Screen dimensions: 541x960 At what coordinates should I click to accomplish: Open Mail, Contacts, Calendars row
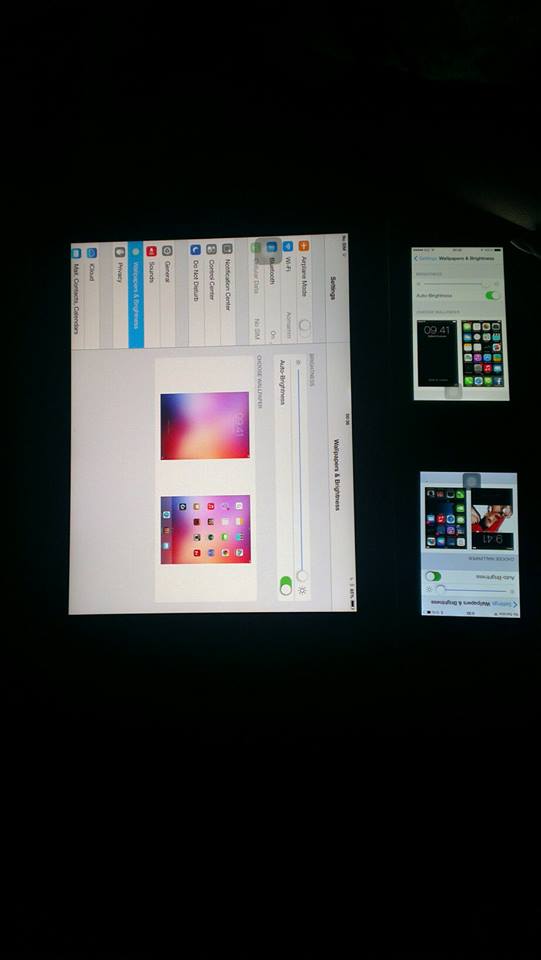point(76,297)
